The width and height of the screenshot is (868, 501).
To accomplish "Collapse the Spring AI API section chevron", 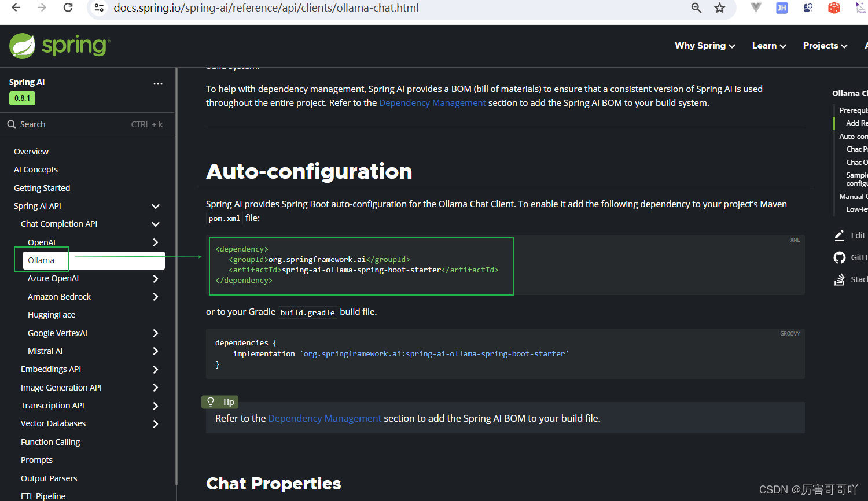I will 156,206.
